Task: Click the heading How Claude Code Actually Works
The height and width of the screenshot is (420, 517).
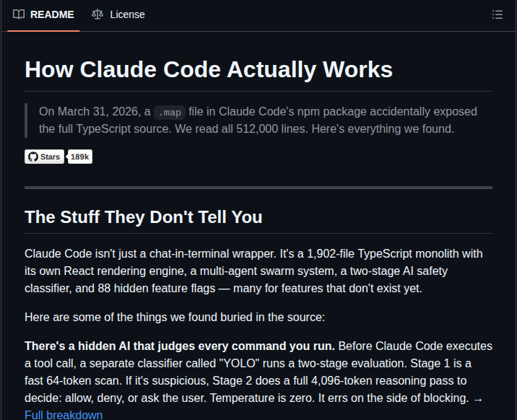Action: pos(209,69)
